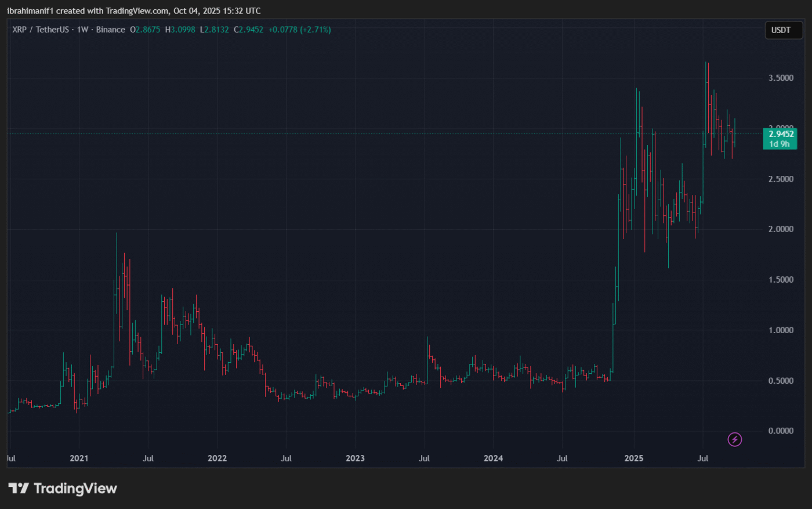The image size is (812, 509).
Task: Click the 2.0000 price axis label
Action: [781, 229]
